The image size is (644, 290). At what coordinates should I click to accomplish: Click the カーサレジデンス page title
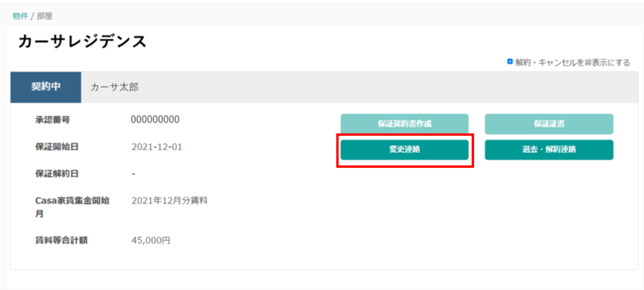[x=82, y=42]
